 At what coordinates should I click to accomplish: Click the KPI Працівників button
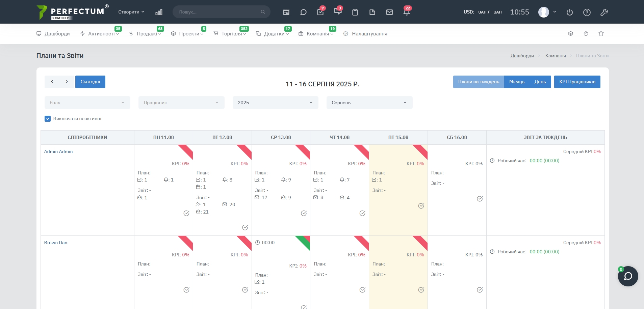577,82
